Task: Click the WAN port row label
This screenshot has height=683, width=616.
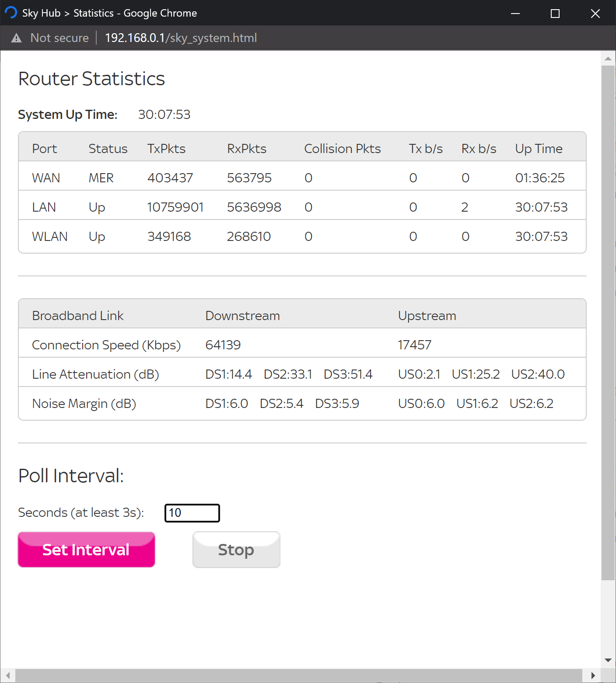Action: (x=46, y=178)
